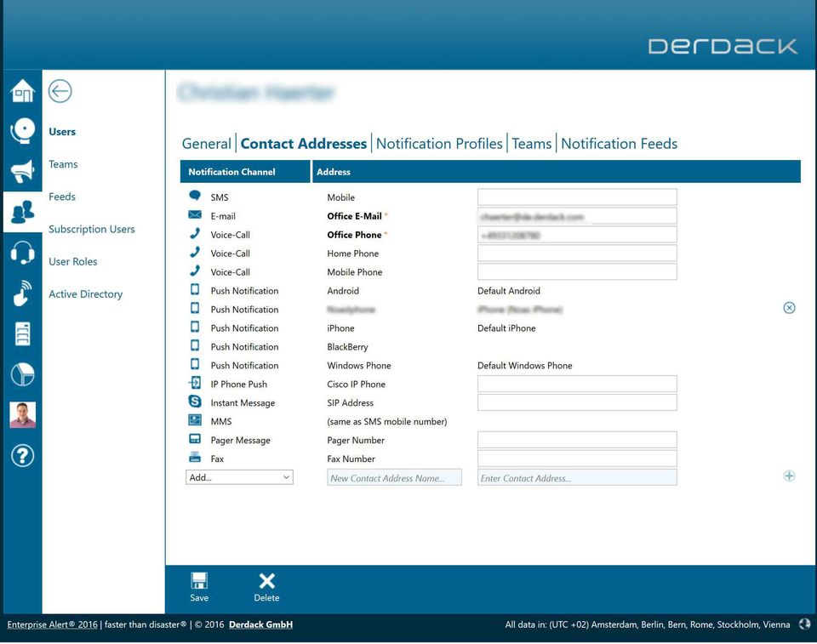Open the help question mark icon
This screenshot has height=644, width=817.
click(22, 456)
